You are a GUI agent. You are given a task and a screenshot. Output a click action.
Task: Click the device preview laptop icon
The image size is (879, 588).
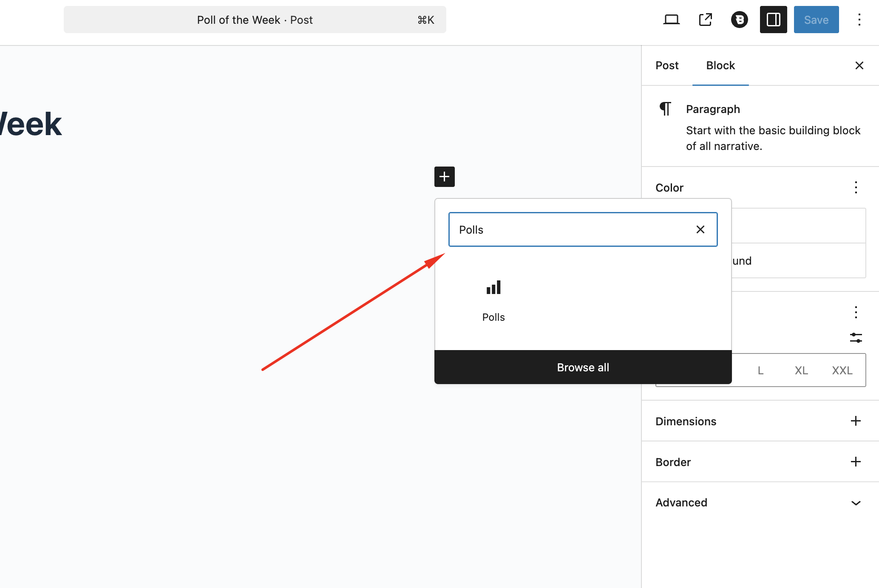pyautogui.click(x=671, y=20)
